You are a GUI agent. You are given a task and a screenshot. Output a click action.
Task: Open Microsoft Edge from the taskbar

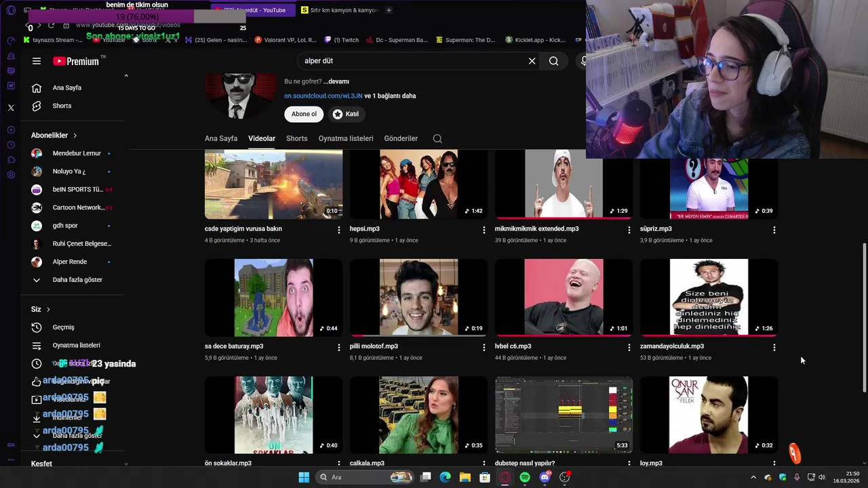[x=445, y=477]
